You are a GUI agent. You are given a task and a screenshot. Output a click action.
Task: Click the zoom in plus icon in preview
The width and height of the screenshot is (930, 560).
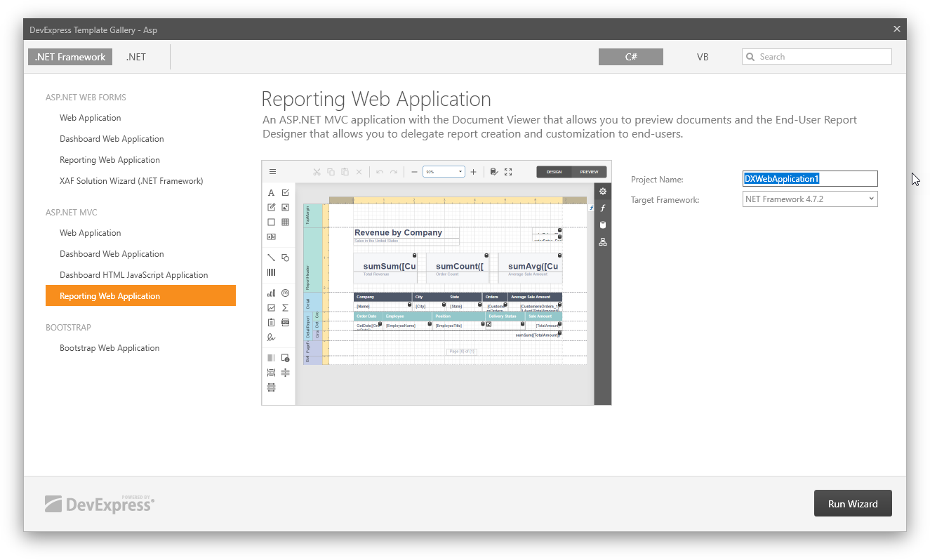click(x=473, y=172)
